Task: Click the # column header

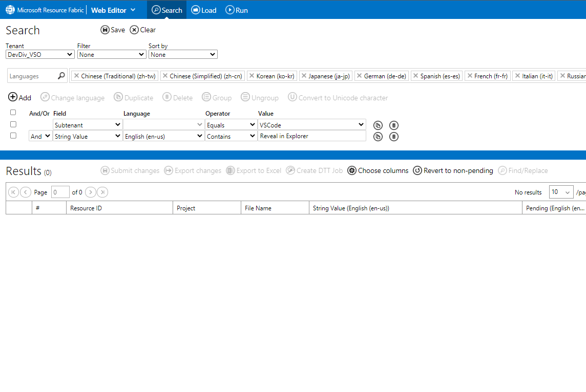Action: point(49,208)
